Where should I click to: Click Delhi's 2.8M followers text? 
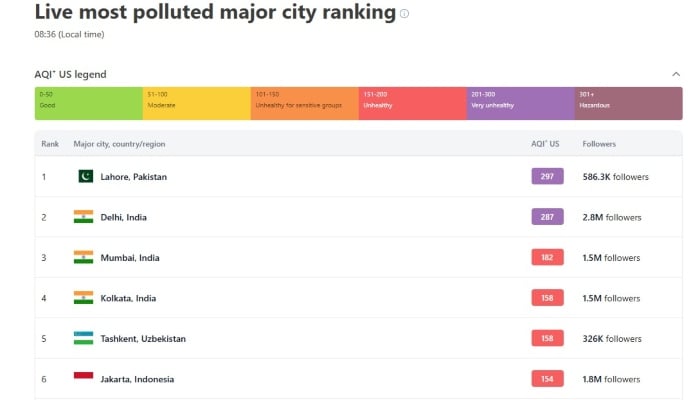(612, 217)
